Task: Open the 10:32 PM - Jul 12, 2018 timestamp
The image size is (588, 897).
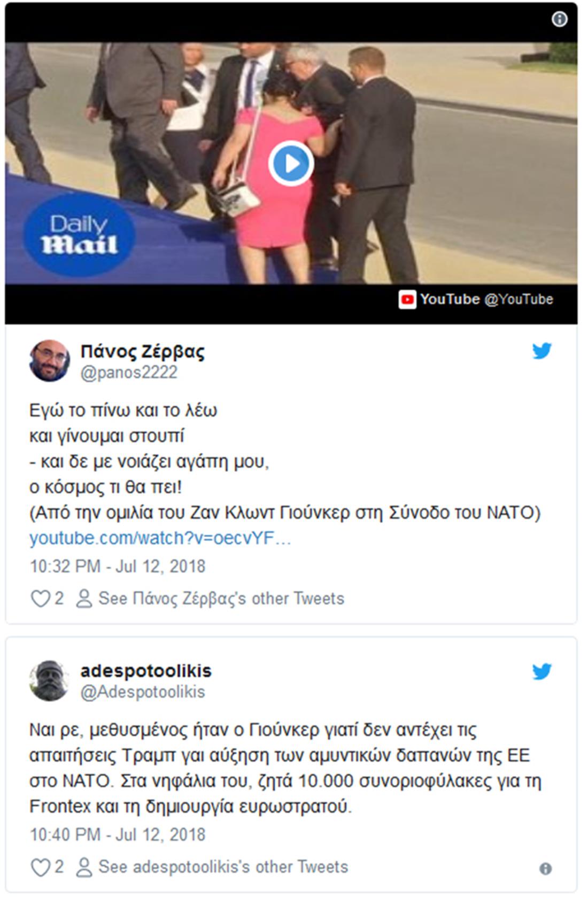Action: (x=117, y=566)
